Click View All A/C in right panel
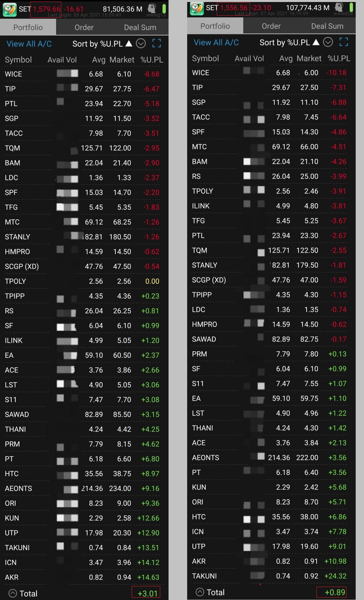 [216, 42]
